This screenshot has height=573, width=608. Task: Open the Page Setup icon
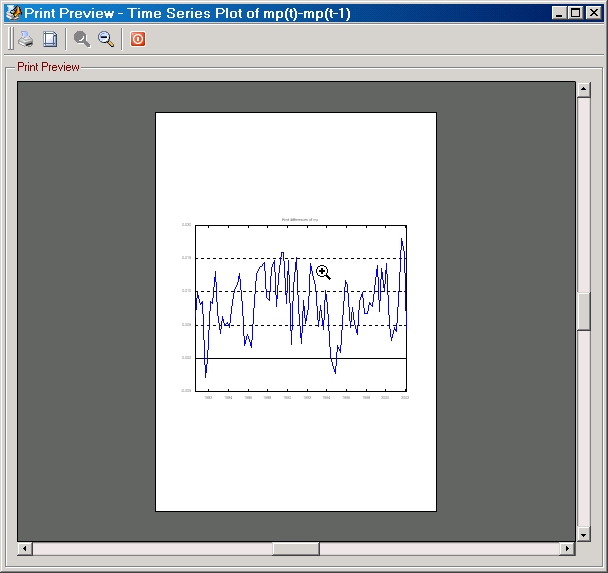50,39
